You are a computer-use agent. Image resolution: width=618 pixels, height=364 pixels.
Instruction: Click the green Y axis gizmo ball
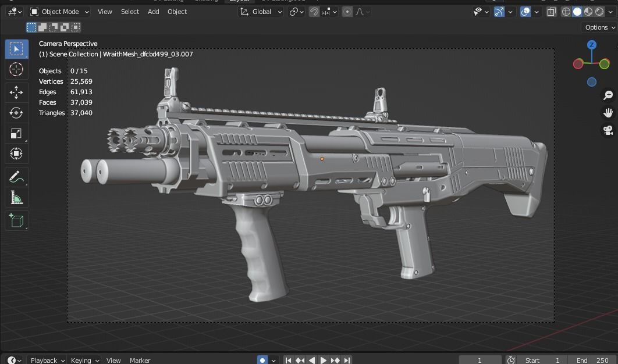pos(605,64)
